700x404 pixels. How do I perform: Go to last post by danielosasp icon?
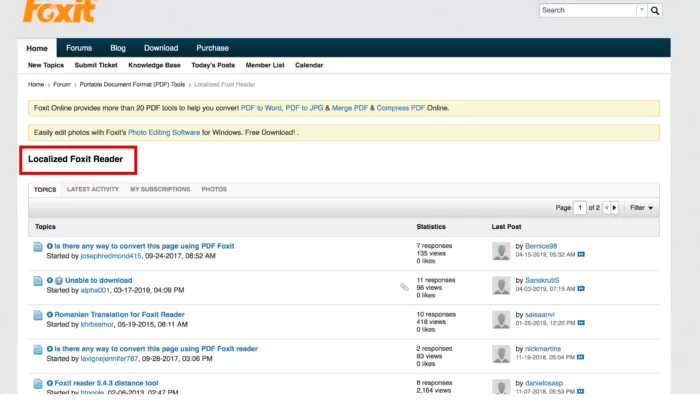click(x=580, y=392)
